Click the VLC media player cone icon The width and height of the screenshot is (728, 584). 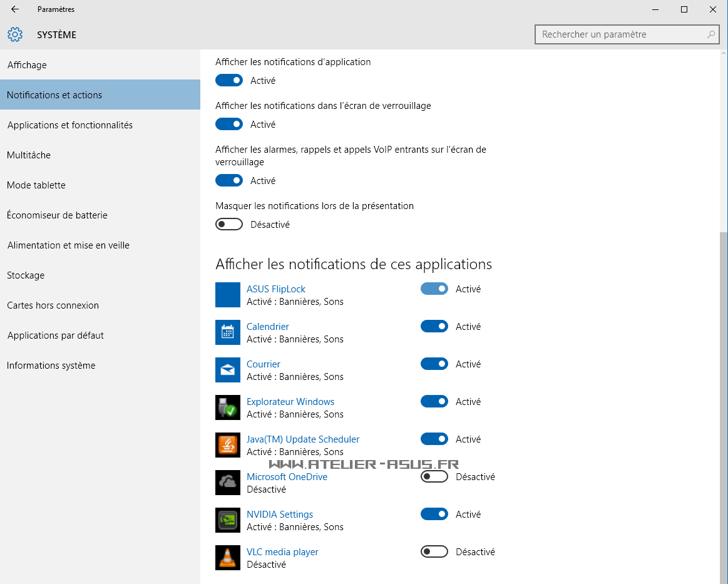click(228, 558)
